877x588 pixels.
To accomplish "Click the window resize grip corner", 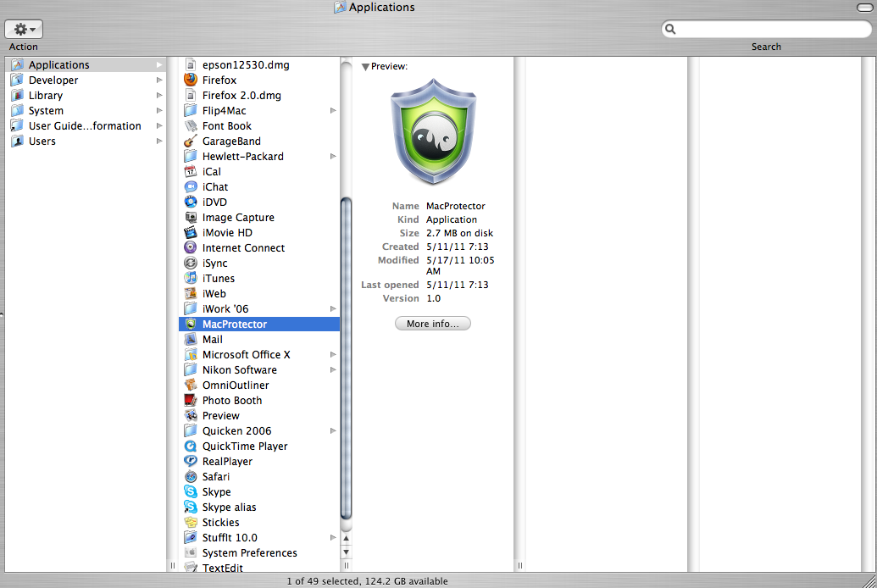I will coord(869,581).
